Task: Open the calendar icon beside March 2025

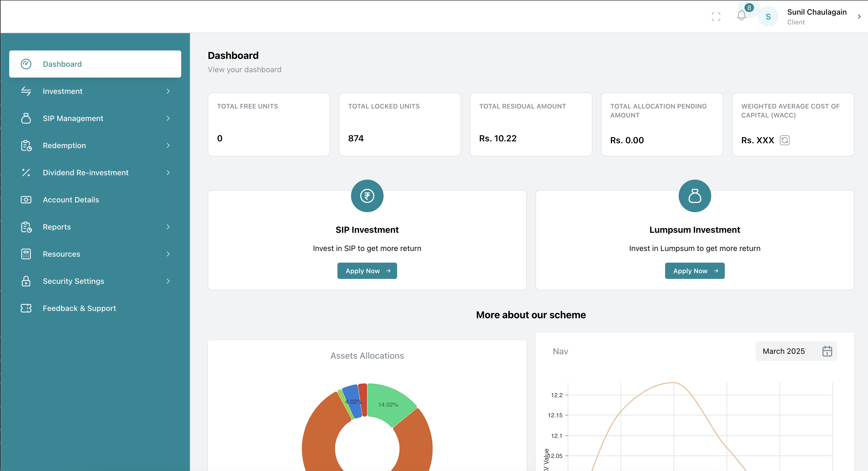Action: (x=827, y=351)
